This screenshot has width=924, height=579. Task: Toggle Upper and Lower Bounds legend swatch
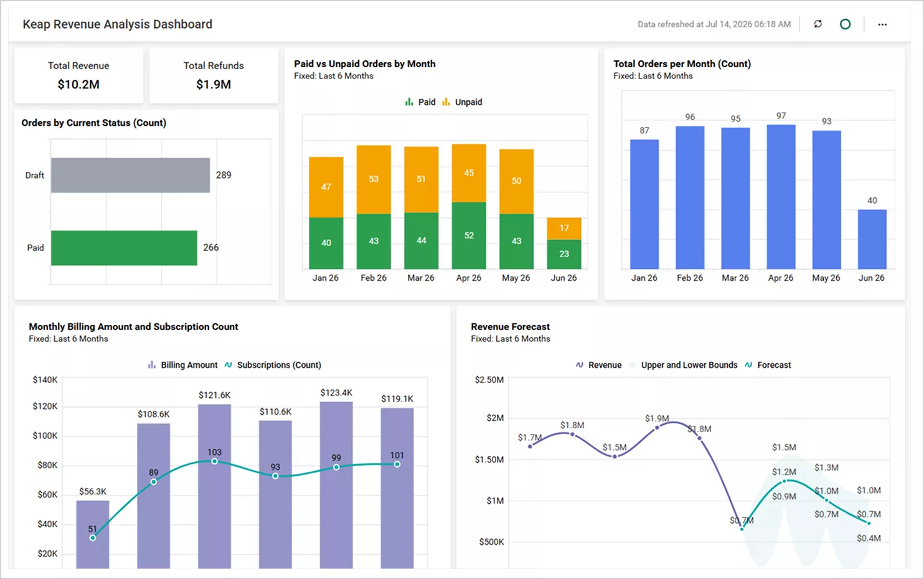[633, 365]
